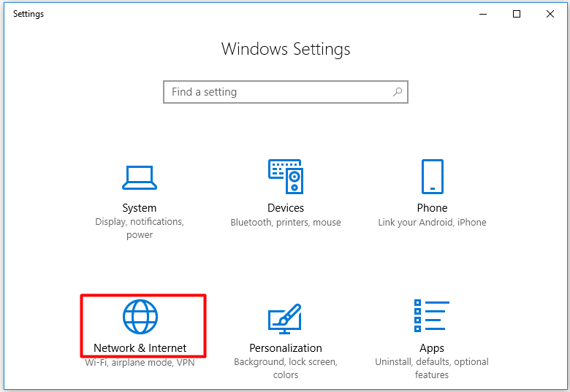Click the Network & Internet globe icon
The height and width of the screenshot is (392, 570).
pyautogui.click(x=140, y=317)
